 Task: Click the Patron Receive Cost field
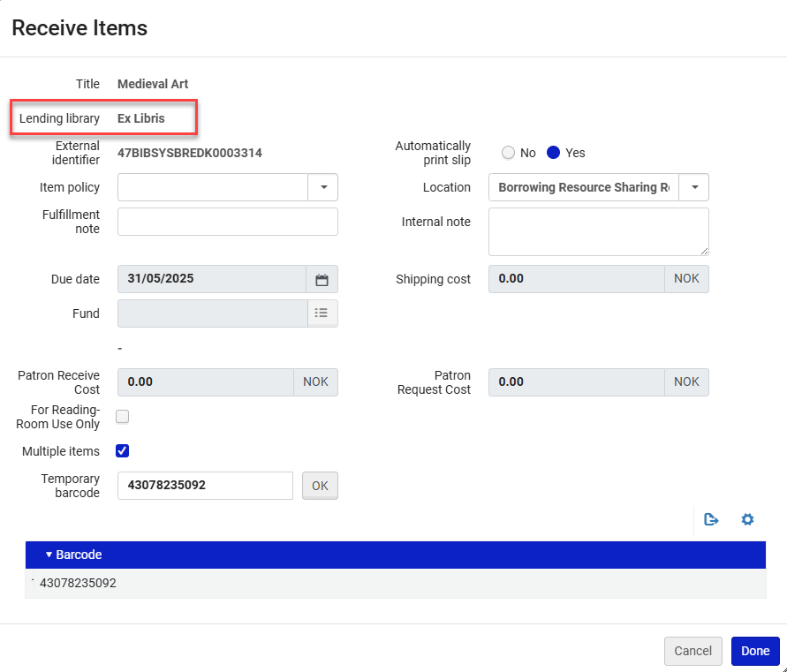(206, 382)
